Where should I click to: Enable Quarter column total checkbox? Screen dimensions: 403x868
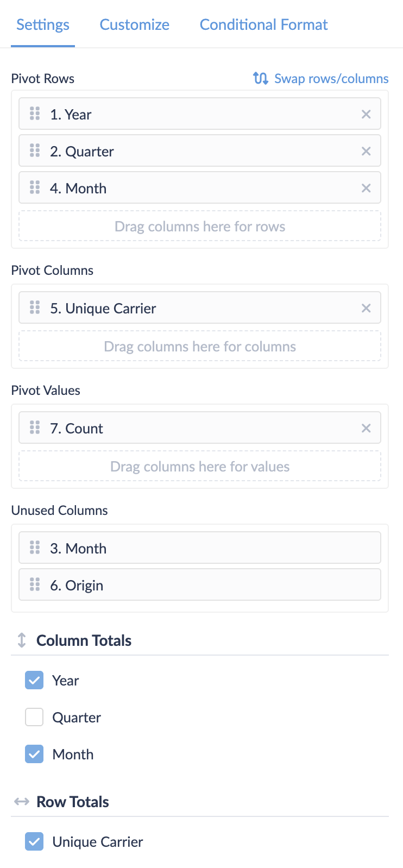click(x=34, y=717)
